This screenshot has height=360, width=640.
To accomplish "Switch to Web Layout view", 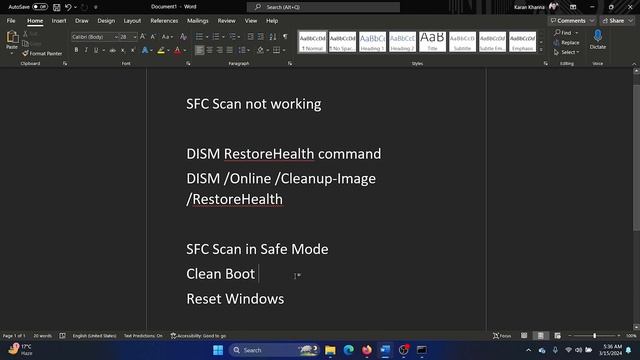I will click(557, 336).
